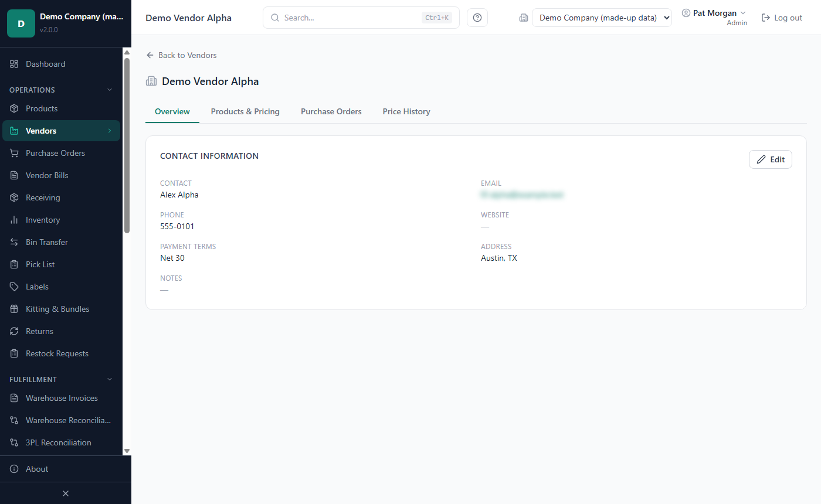Switch to the Purchase Orders tab
The image size is (821, 504).
(x=331, y=111)
